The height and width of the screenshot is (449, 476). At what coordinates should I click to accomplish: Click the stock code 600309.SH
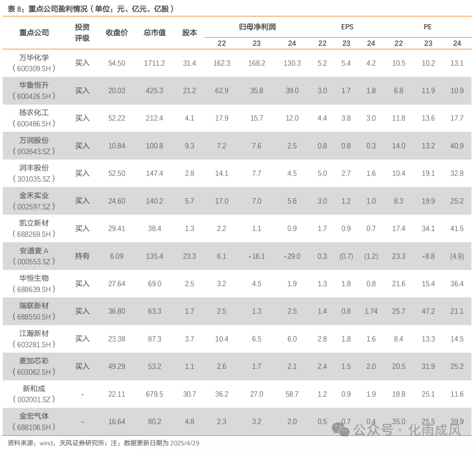[x=34, y=69]
